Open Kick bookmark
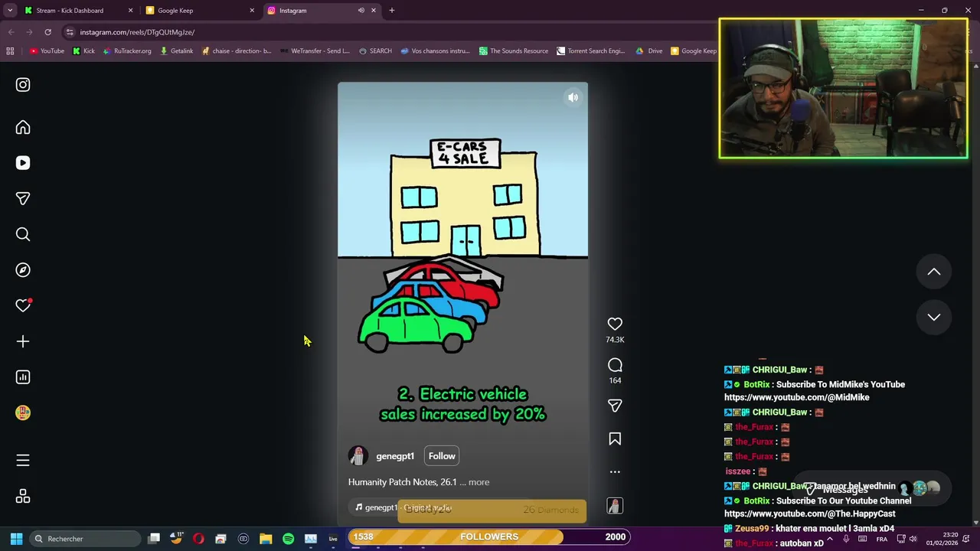 coord(83,51)
